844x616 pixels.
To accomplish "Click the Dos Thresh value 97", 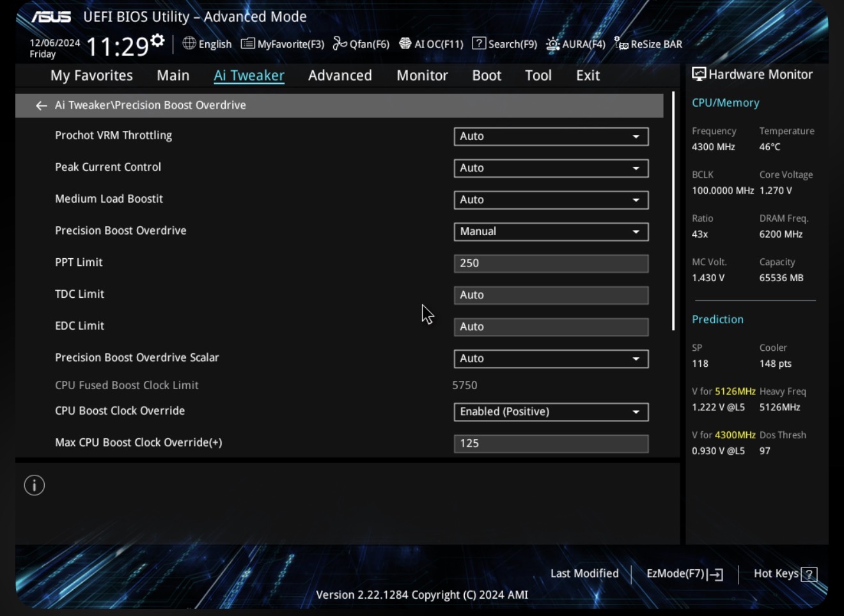I will [765, 451].
